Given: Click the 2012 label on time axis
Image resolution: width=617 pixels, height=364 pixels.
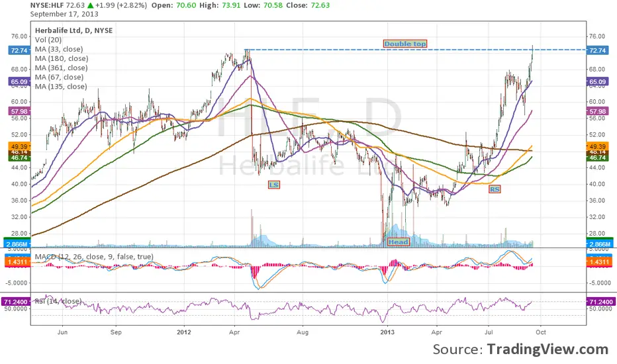Looking at the screenshot, I should (x=184, y=332).
